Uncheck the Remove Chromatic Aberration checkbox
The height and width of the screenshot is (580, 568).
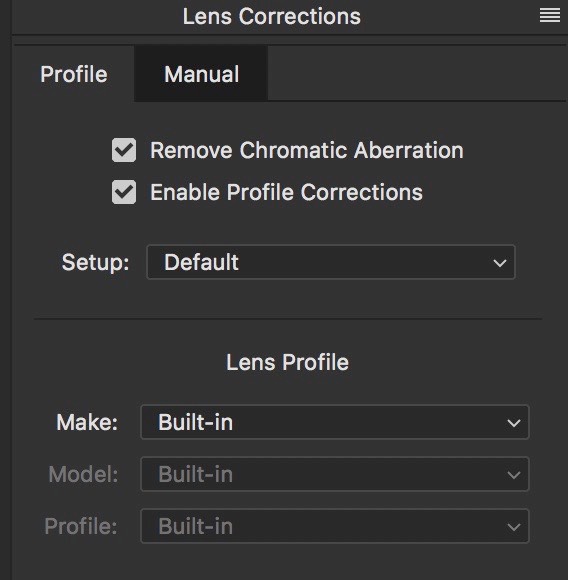click(x=124, y=150)
